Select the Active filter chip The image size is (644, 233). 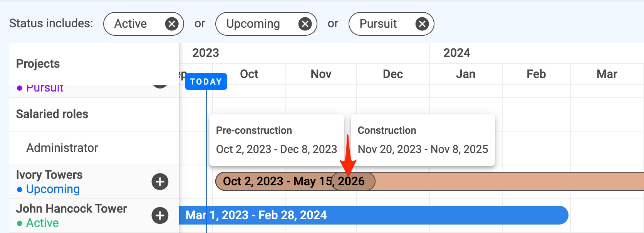(x=144, y=24)
